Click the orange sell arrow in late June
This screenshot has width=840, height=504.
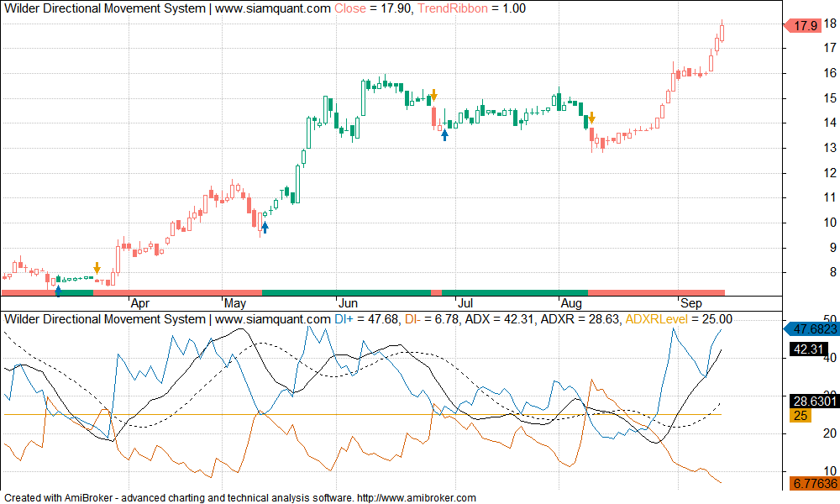tap(433, 95)
